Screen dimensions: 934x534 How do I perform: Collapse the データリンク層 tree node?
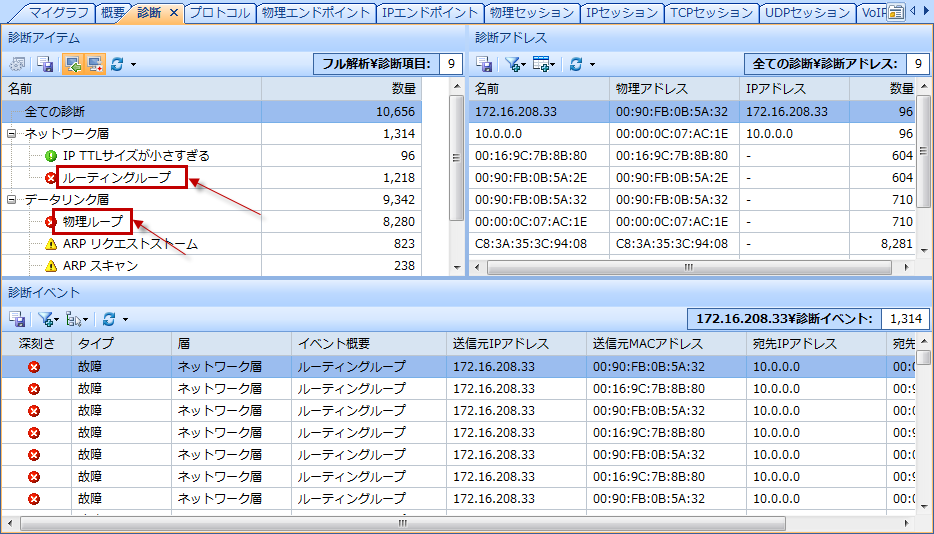click(x=12, y=200)
